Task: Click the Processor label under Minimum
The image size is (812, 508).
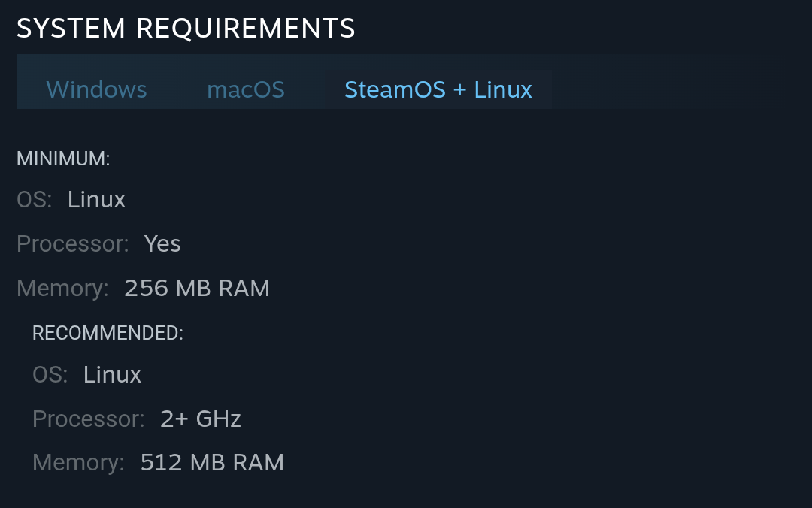Action: point(72,243)
